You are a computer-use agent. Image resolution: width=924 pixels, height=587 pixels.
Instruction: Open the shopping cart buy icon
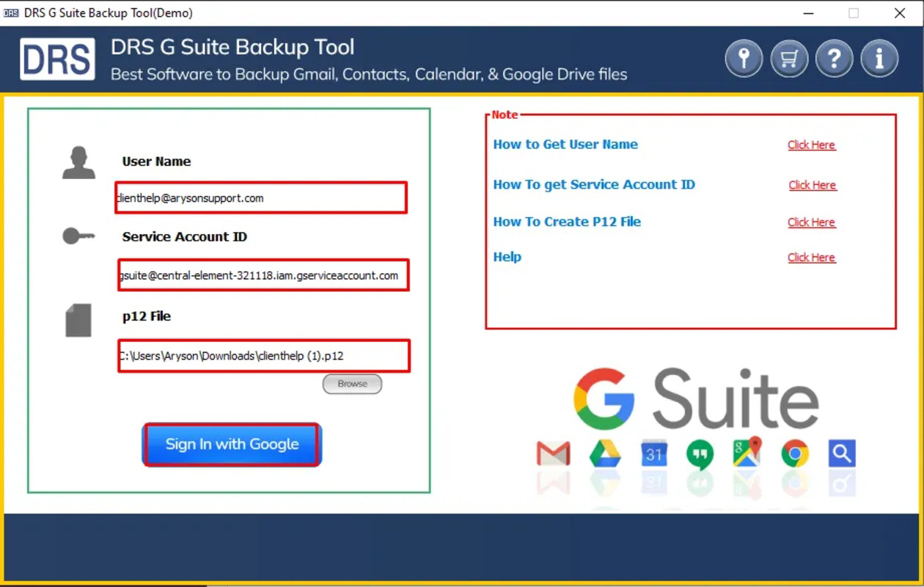[x=789, y=58]
